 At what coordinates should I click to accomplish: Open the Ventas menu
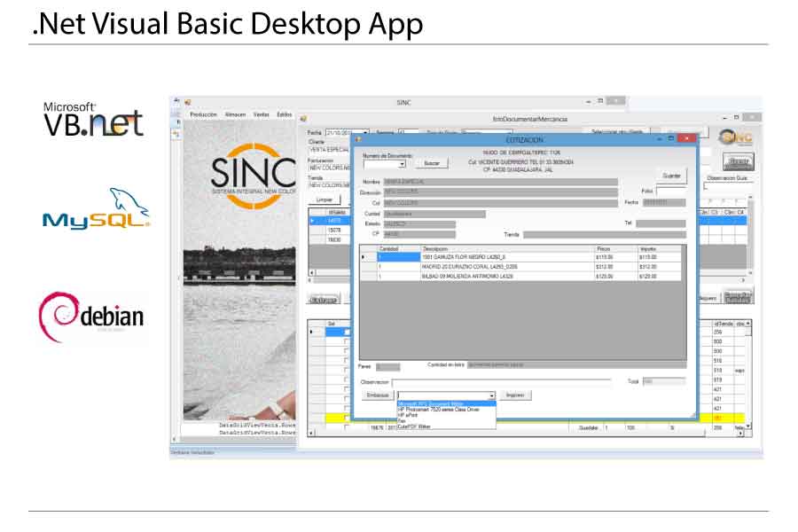(262, 114)
